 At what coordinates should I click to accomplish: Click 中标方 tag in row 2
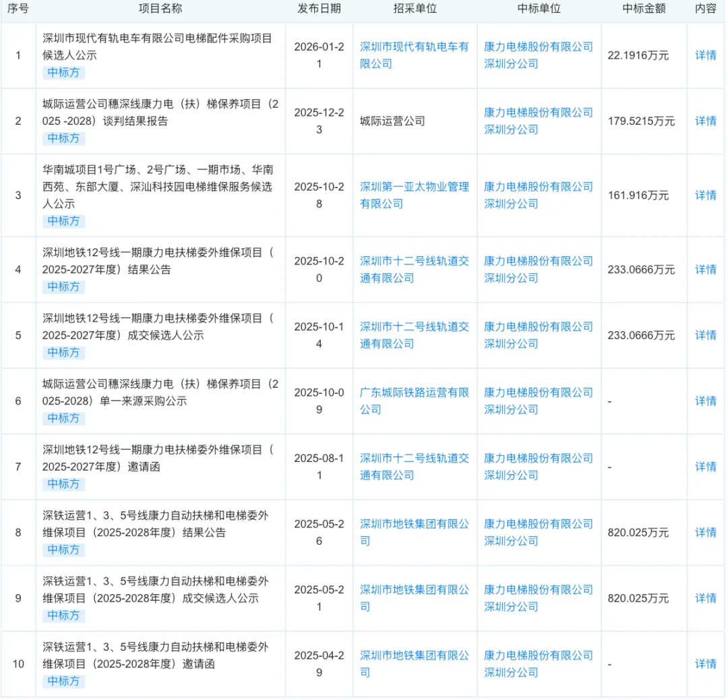(63, 138)
